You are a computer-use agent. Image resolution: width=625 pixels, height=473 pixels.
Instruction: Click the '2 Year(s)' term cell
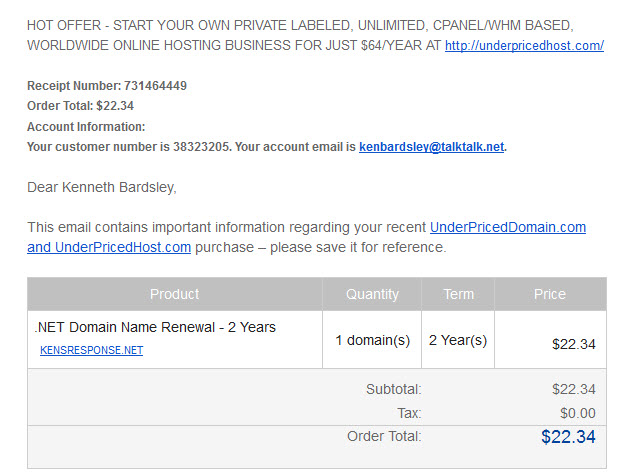click(x=458, y=340)
